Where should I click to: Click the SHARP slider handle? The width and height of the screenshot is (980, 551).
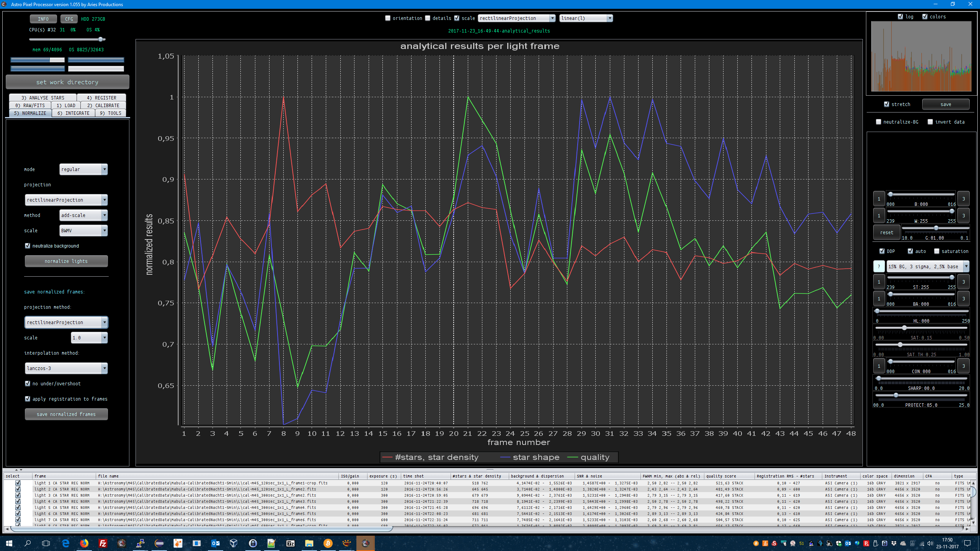(879, 378)
